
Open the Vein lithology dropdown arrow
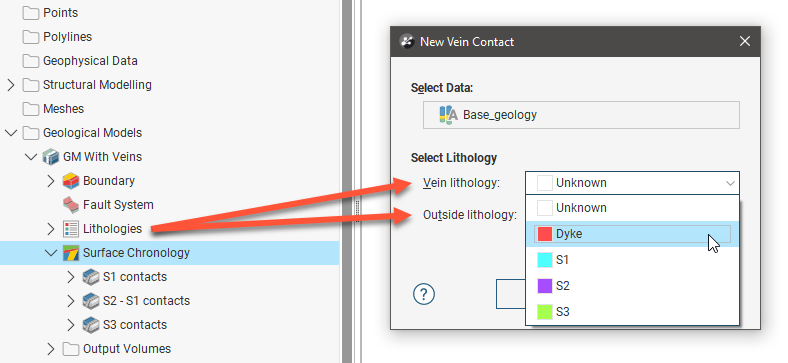pyautogui.click(x=730, y=184)
